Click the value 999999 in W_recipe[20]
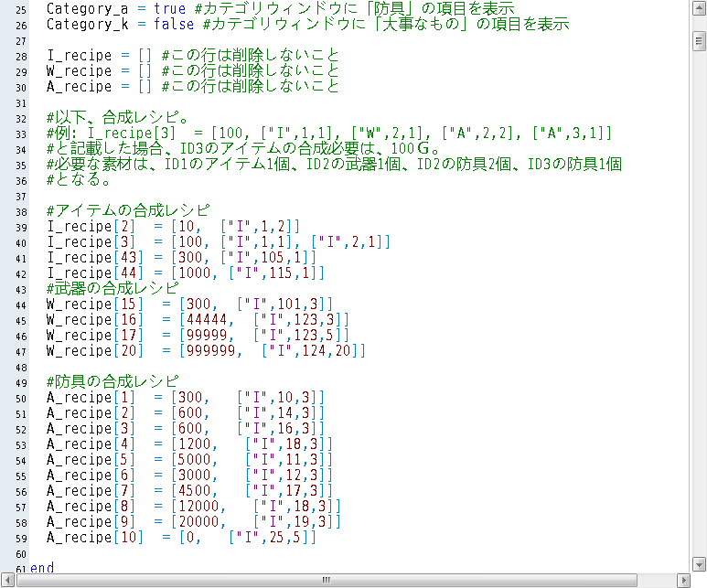The width and height of the screenshot is (707, 588). click(x=210, y=351)
